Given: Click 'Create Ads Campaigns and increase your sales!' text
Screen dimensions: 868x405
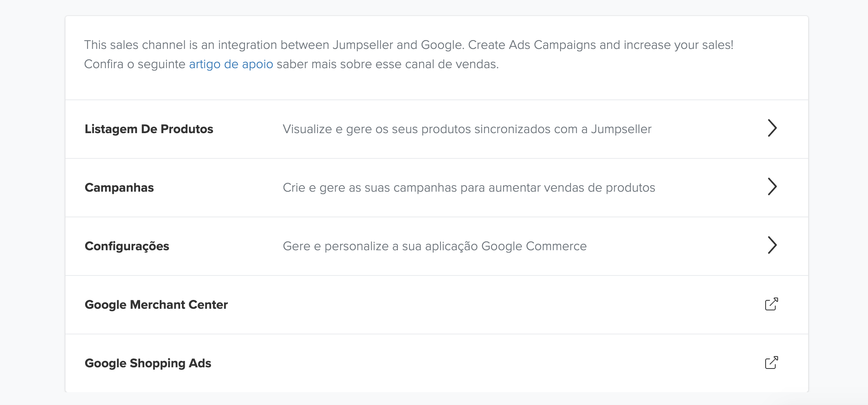Looking at the screenshot, I should point(601,45).
